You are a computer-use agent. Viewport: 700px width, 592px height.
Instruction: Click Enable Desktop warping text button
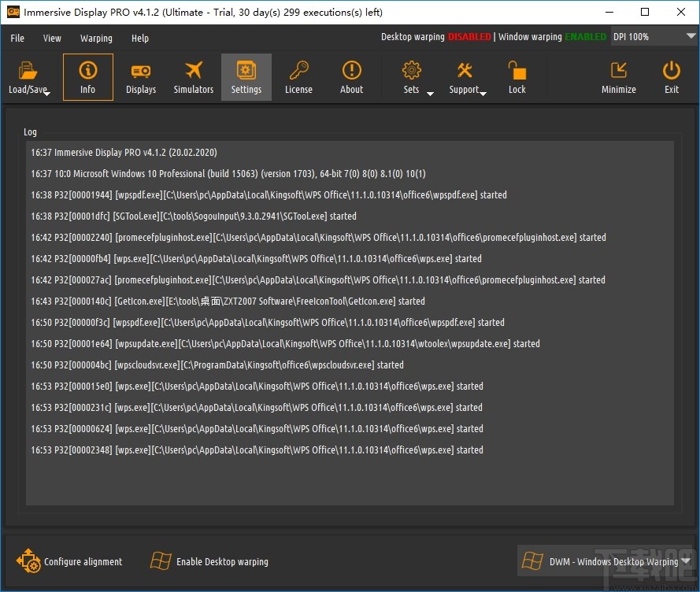click(x=222, y=561)
